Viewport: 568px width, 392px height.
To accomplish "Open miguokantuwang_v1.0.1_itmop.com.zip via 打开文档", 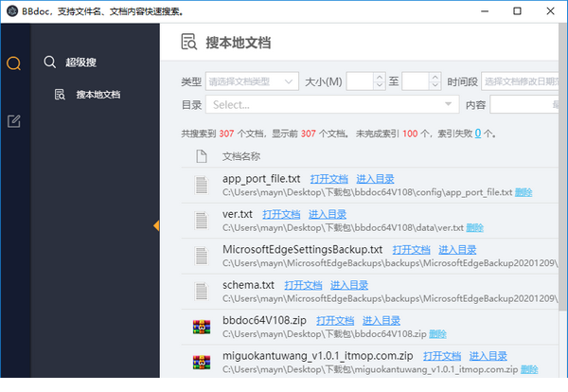I will pos(442,356).
